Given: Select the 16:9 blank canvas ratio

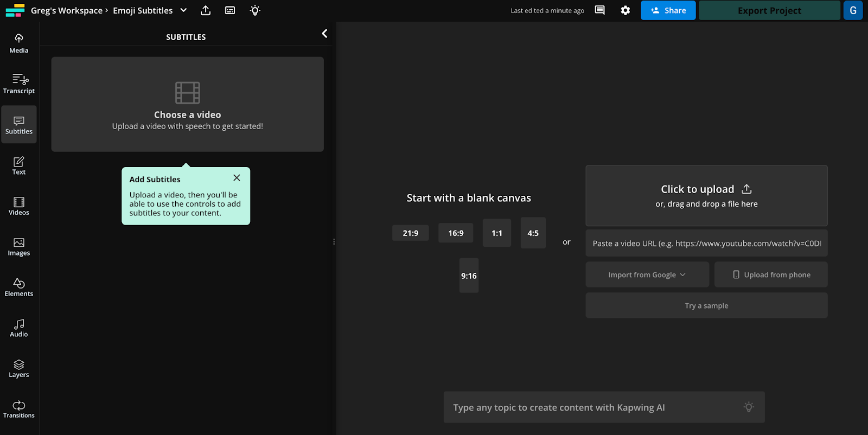Looking at the screenshot, I should [x=456, y=233].
